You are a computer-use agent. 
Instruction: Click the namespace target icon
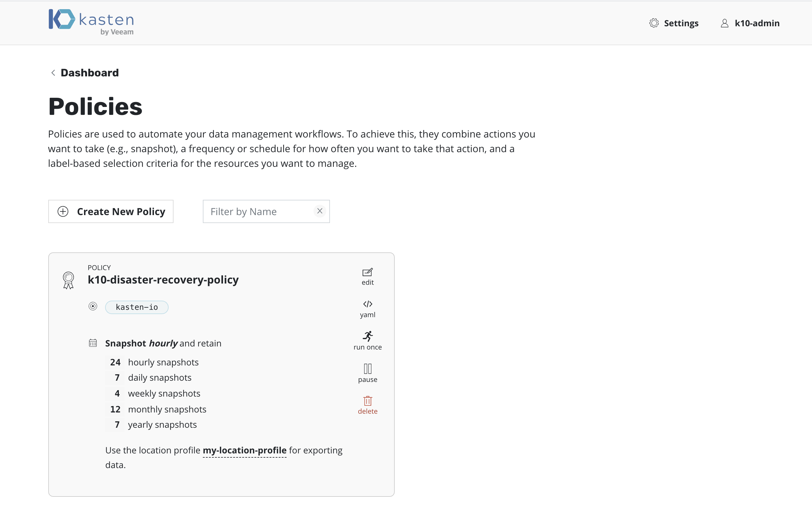click(93, 306)
